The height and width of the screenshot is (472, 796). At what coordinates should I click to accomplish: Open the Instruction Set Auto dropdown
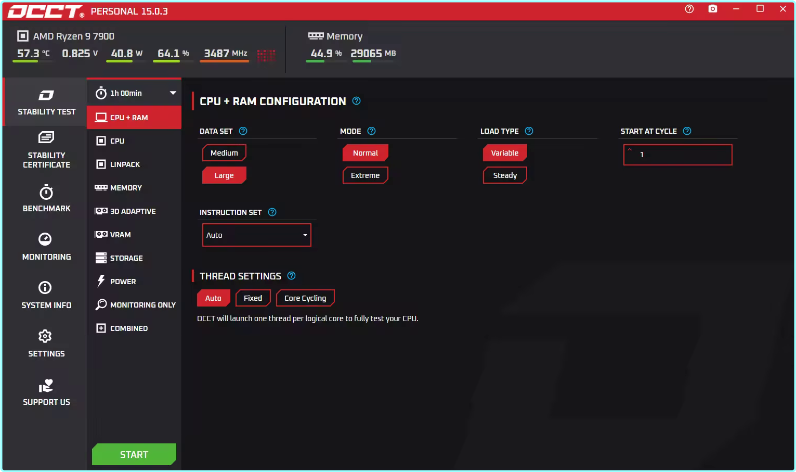pos(256,235)
